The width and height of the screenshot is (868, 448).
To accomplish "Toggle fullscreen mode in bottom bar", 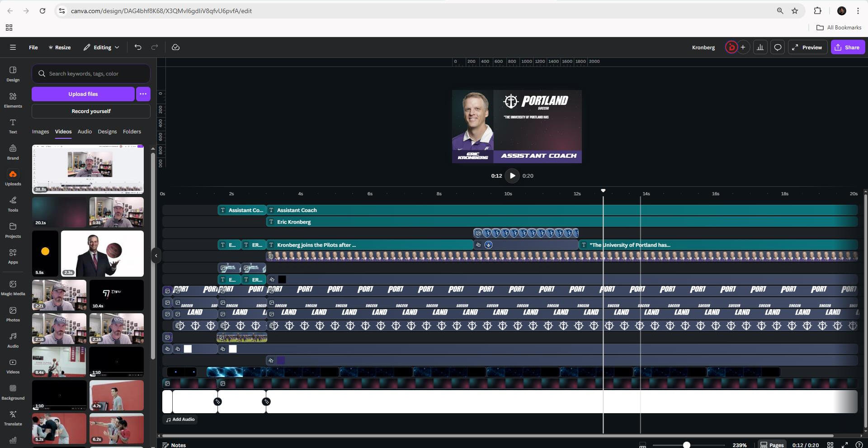I will (844, 445).
